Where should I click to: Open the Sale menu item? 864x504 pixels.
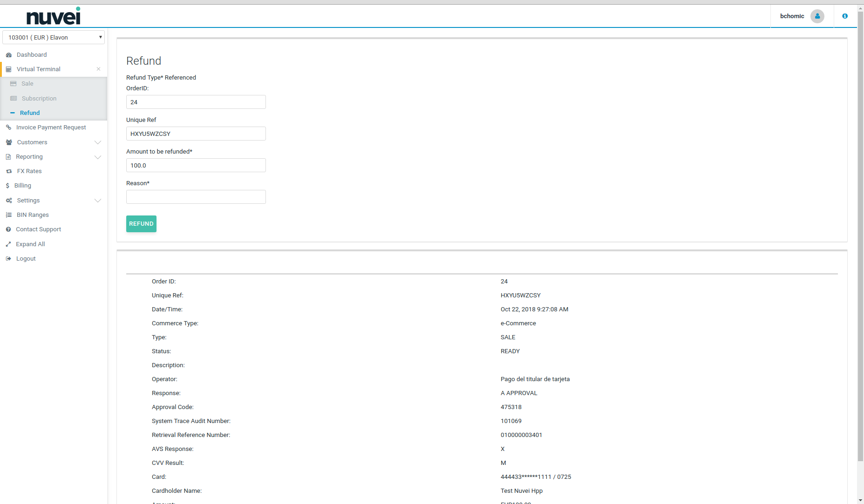pos(27,84)
